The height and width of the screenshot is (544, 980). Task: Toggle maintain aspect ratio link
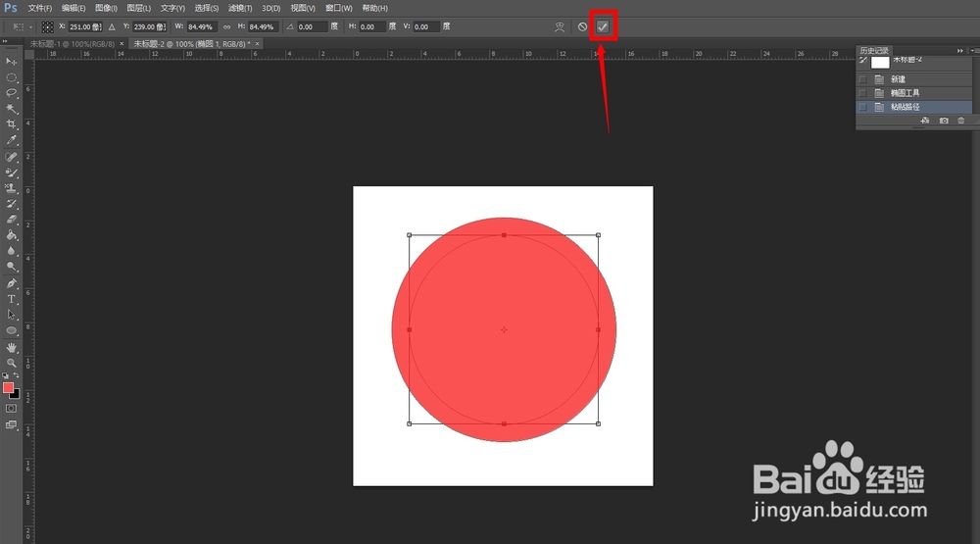[227, 26]
